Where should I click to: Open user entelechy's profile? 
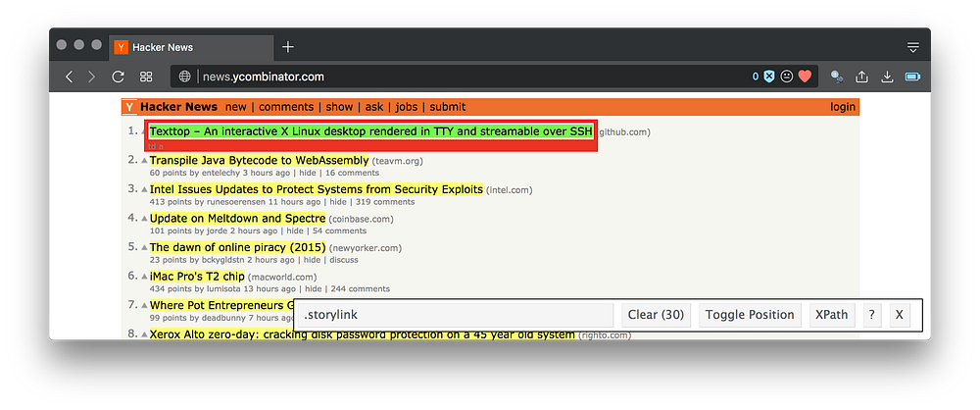(x=221, y=173)
